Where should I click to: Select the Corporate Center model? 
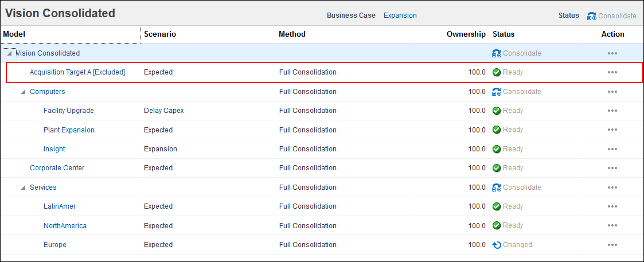57,168
